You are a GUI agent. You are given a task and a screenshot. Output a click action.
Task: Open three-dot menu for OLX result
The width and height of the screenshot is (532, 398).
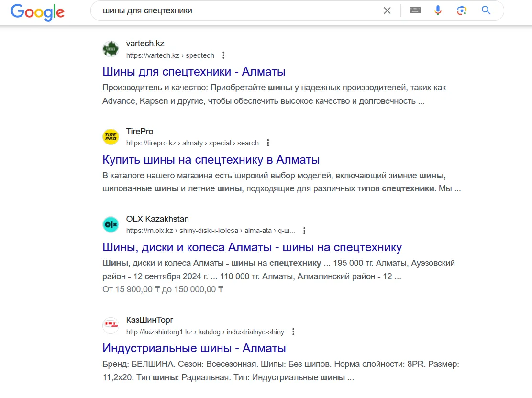tap(304, 231)
